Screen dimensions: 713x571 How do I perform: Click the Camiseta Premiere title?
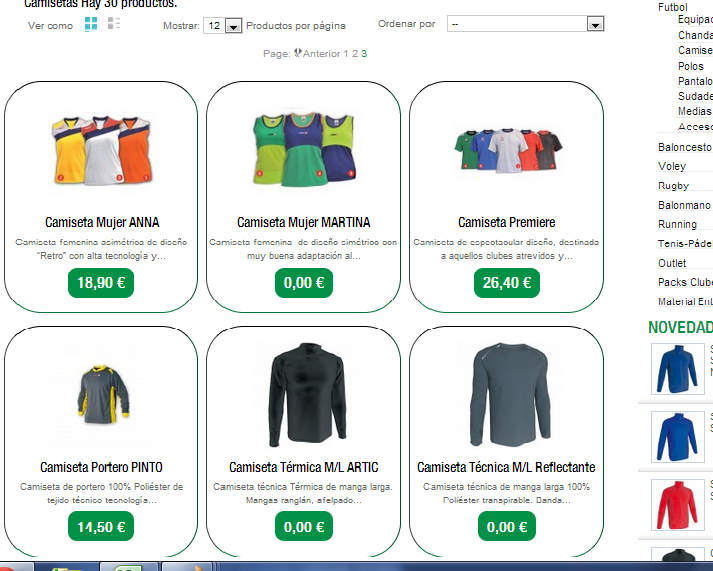pyautogui.click(x=507, y=222)
